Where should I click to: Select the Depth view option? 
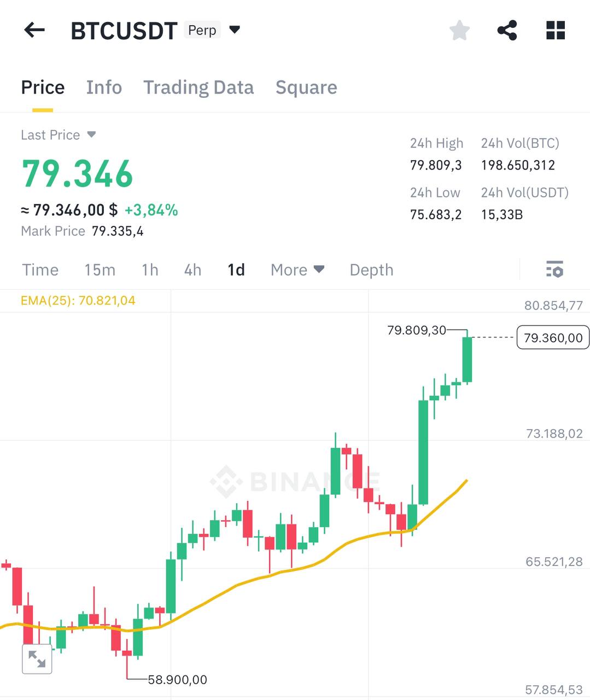(371, 270)
